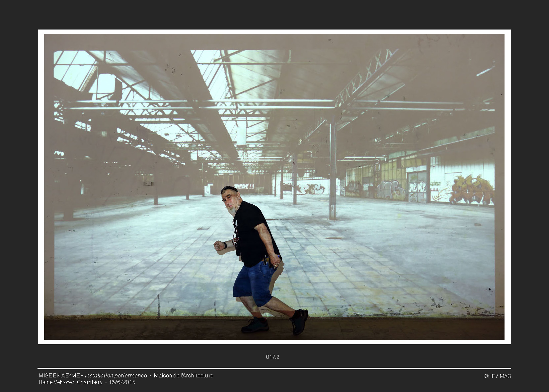Click the man's blue denim shorts
Screen dimensions: 549x392
(x=254, y=282)
